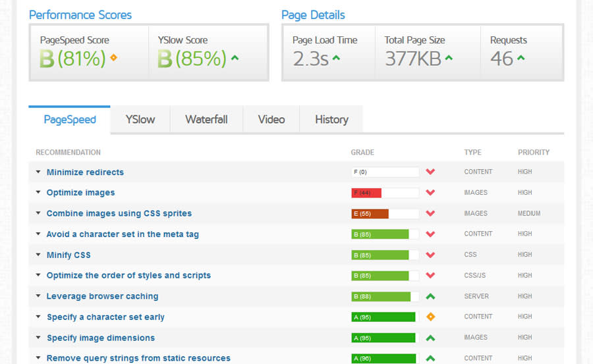The width and height of the screenshot is (593, 364).
Task: Select the PageSpeed tab
Action: pos(70,119)
